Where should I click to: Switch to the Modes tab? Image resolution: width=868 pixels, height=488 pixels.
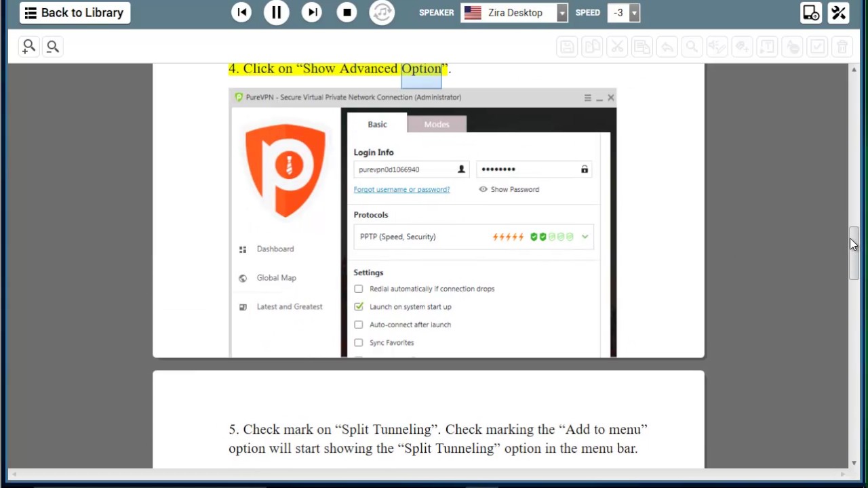point(437,124)
